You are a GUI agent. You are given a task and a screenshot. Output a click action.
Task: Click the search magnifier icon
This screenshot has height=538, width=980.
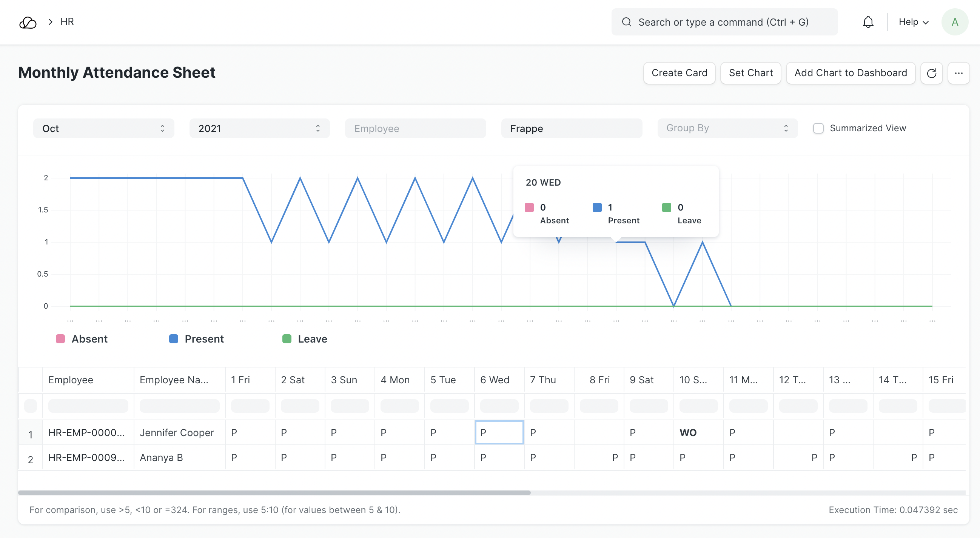(626, 22)
